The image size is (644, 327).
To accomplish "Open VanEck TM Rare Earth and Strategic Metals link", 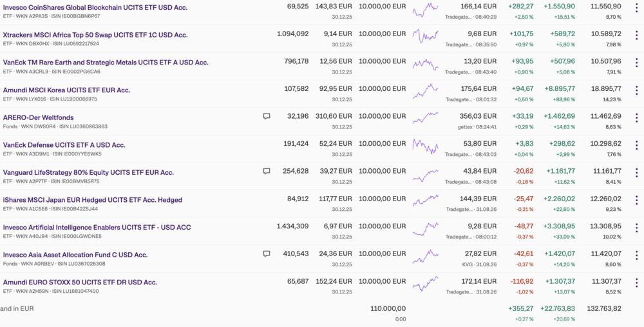I will point(106,63).
